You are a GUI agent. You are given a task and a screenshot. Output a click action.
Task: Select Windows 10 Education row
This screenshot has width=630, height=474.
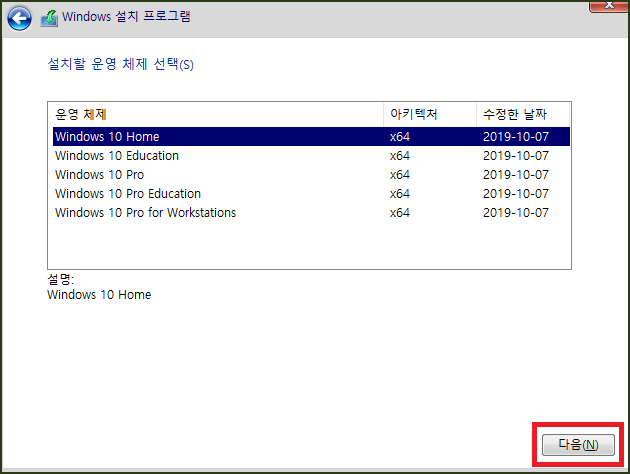point(311,155)
